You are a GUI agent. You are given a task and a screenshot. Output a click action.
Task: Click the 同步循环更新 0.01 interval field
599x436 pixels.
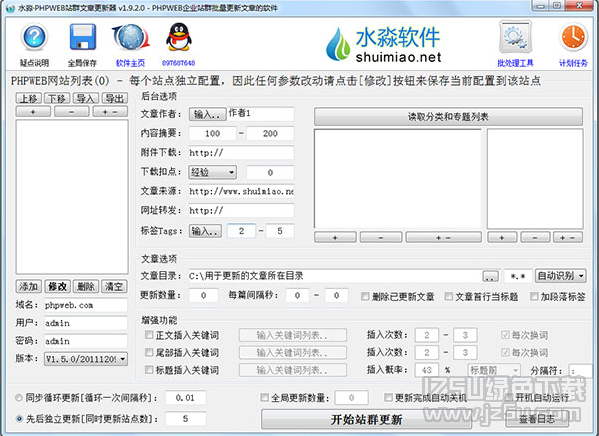click(x=185, y=398)
